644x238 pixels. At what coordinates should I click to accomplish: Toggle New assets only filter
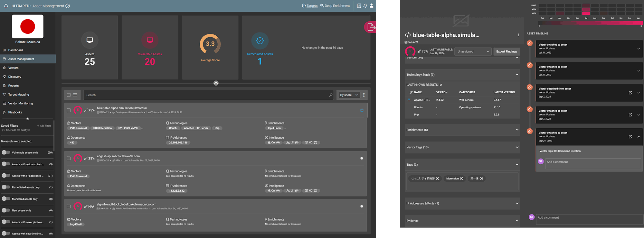(6, 210)
